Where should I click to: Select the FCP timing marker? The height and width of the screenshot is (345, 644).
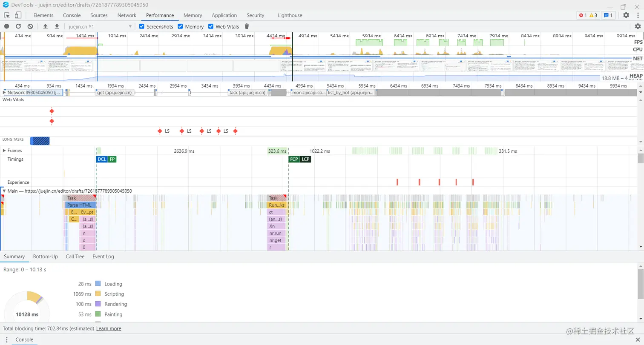tap(294, 159)
